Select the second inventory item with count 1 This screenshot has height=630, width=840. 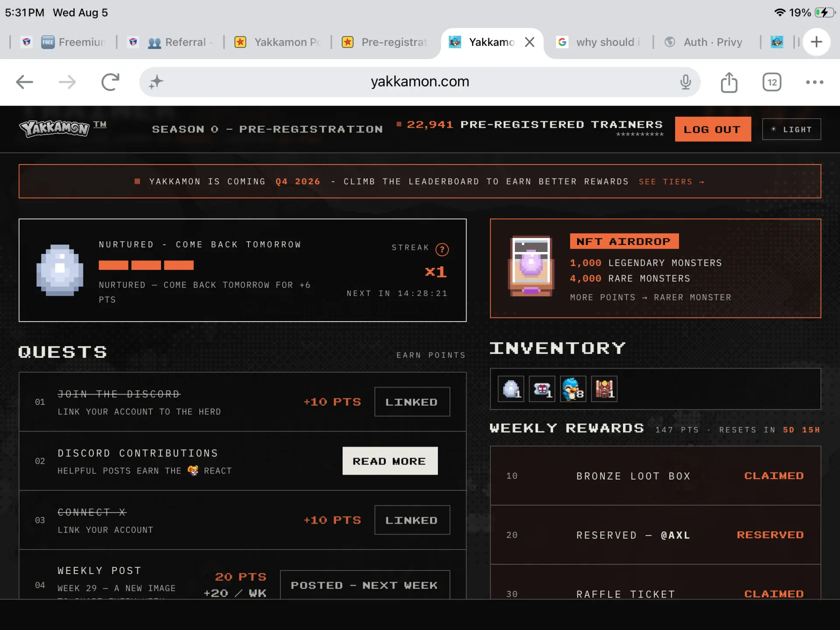[542, 388]
